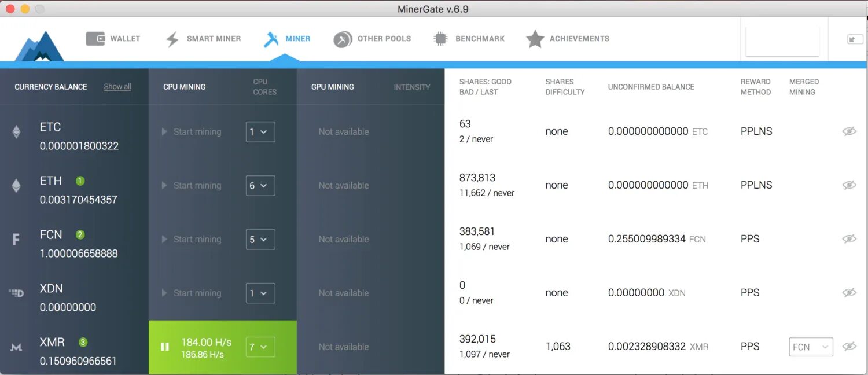Open the FCN merged mining dropdown

(811, 347)
